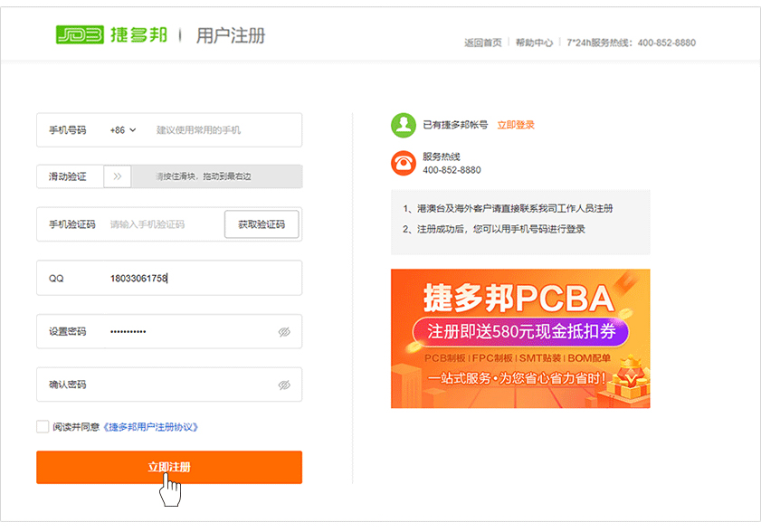Focus the 手机验证码 input field
Viewport: 761px width, 532px height.
[x=163, y=224]
